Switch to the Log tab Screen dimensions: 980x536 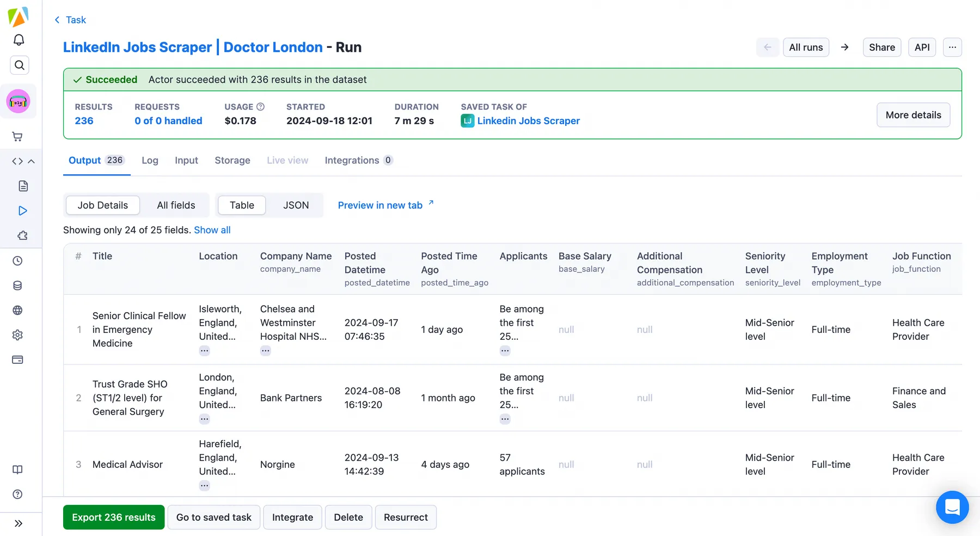click(150, 160)
